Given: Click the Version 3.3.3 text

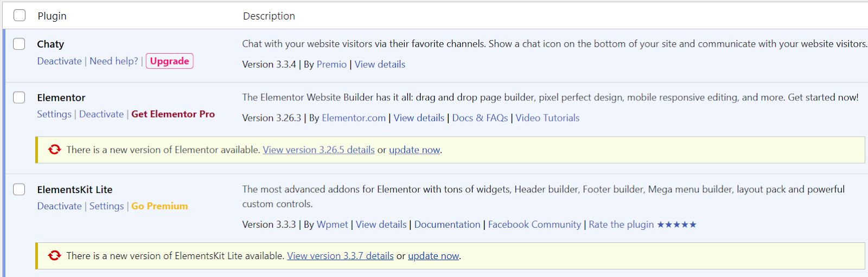Looking at the screenshot, I should point(269,225).
